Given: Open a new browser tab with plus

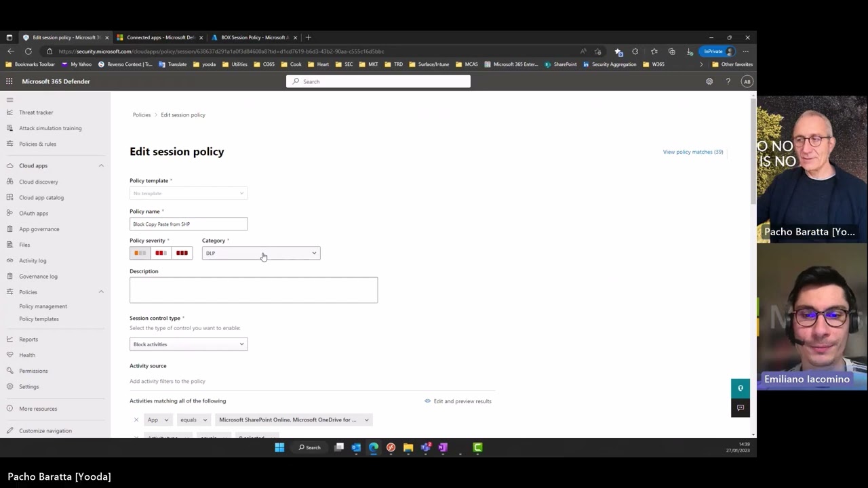Looking at the screenshot, I should [308, 37].
